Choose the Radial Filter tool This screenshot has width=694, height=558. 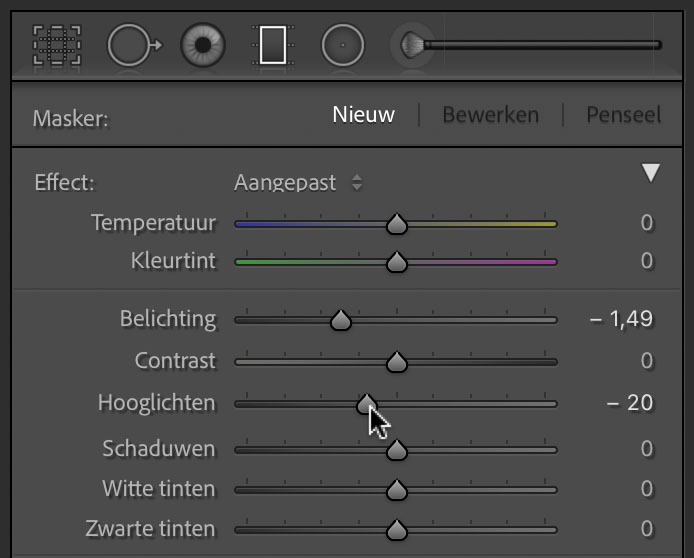(343, 45)
